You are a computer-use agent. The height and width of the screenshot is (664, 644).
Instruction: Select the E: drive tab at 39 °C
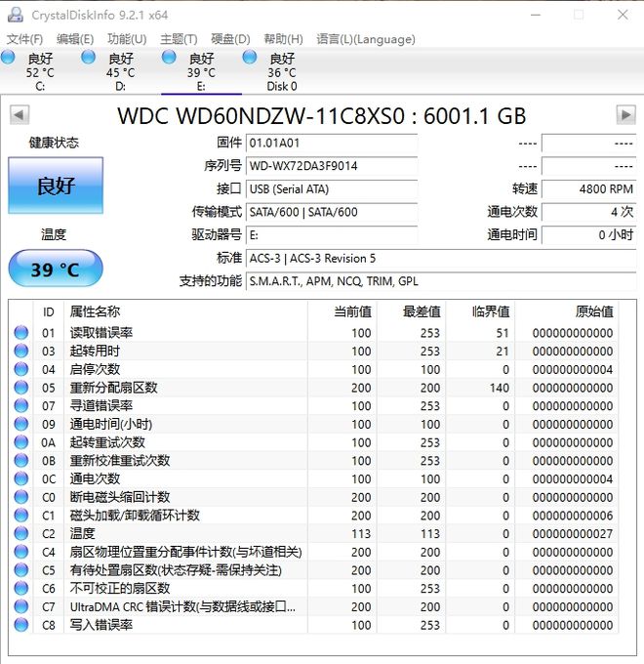click(x=201, y=71)
